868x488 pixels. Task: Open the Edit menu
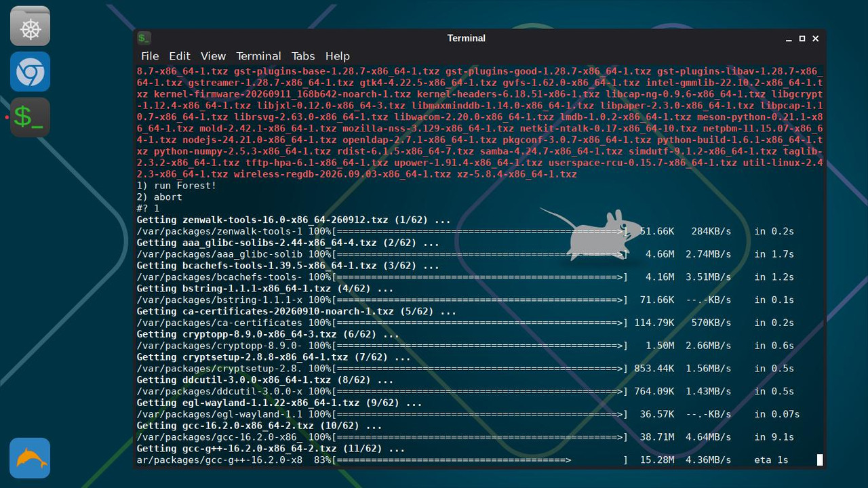tap(180, 56)
